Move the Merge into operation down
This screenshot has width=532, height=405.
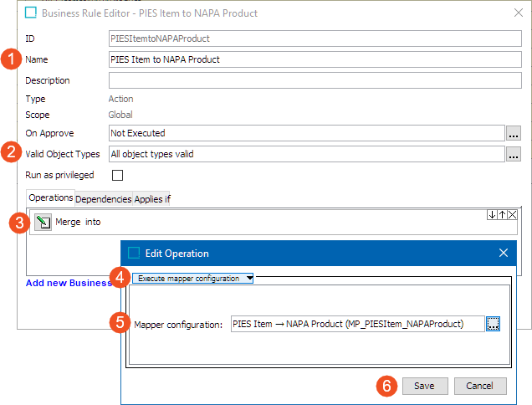(492, 214)
